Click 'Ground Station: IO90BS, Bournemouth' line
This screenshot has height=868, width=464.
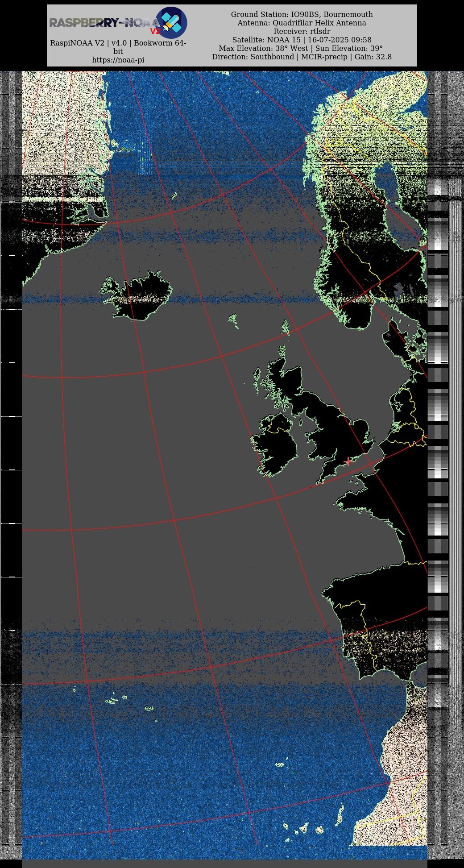pos(302,14)
